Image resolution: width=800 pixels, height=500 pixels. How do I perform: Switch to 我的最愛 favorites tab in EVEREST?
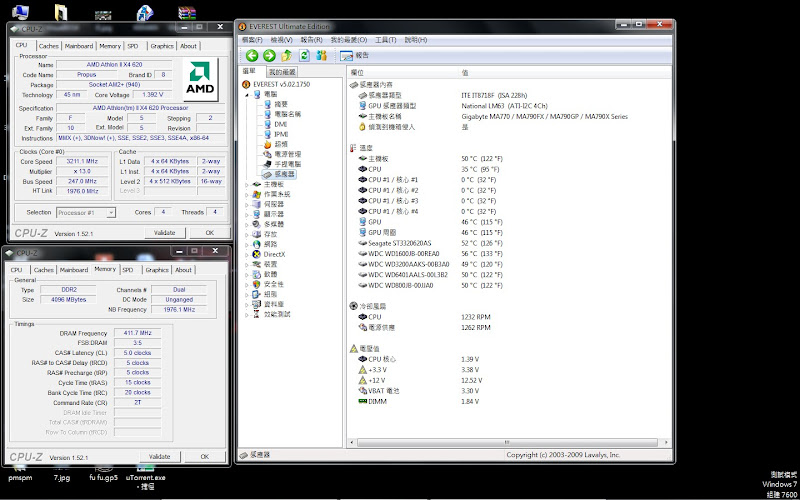click(x=282, y=72)
